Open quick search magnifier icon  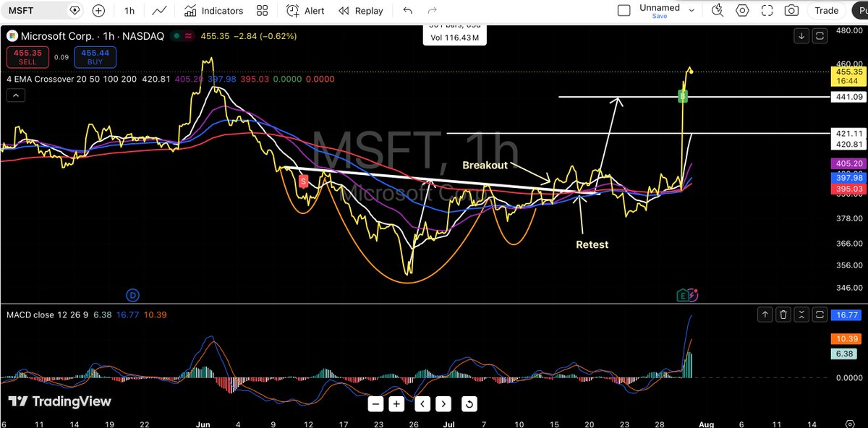click(x=717, y=11)
